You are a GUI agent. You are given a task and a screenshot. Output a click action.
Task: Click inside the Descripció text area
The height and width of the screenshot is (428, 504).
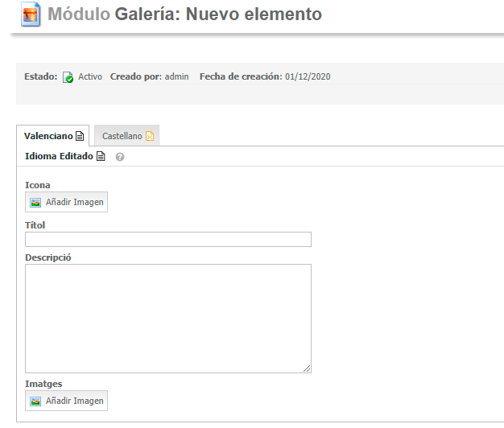coord(168,319)
